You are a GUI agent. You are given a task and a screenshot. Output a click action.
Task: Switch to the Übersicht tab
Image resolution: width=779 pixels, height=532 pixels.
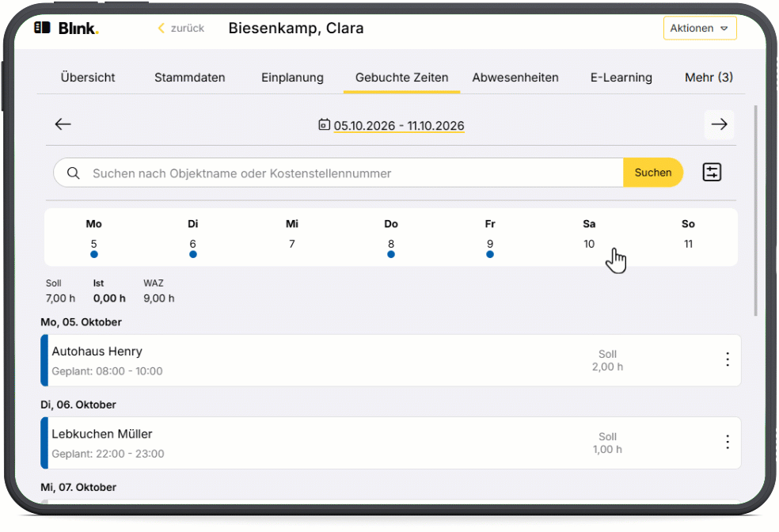[x=88, y=78]
